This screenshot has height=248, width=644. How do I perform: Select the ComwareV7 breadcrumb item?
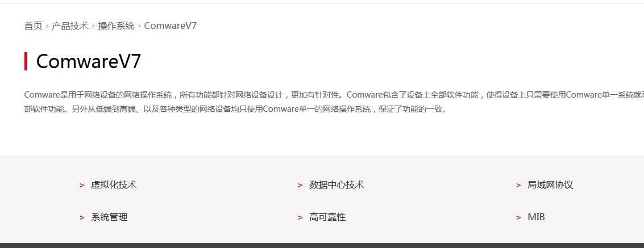(x=171, y=26)
